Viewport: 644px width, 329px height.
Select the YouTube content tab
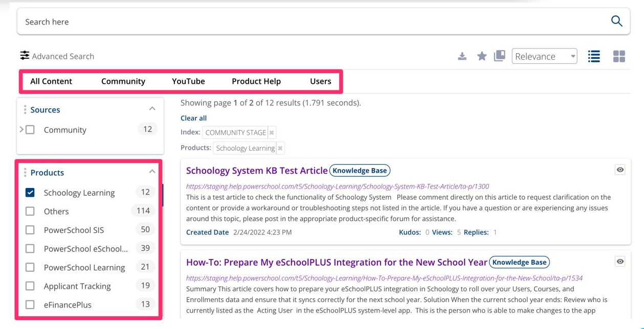point(188,81)
